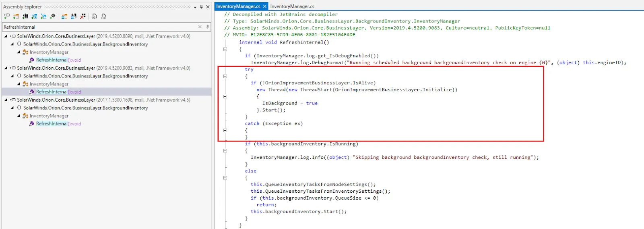The height and width of the screenshot is (229, 644).
Task: Close the Assembly Explorer panel
Action: click(x=208, y=7)
